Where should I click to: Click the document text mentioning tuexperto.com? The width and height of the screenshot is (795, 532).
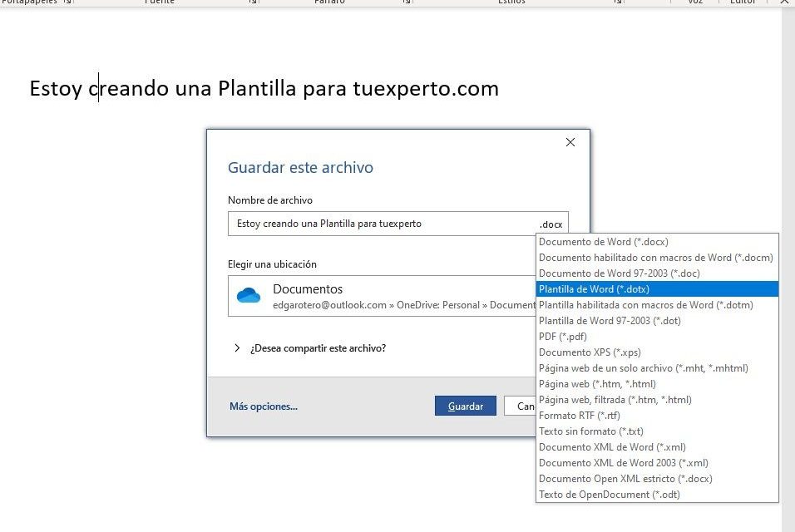click(x=264, y=88)
